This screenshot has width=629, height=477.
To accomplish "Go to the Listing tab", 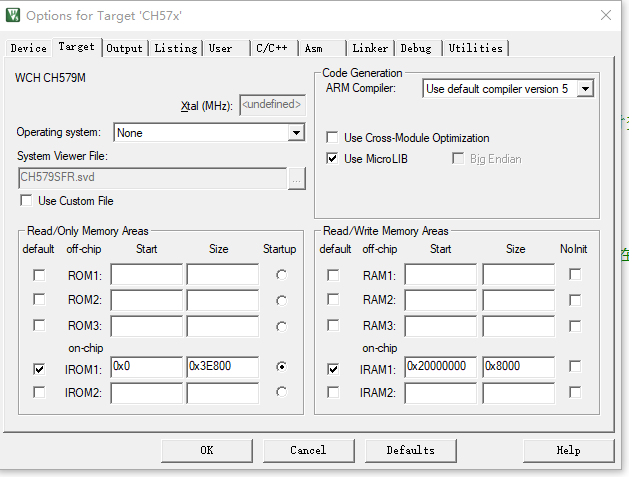I will 176,48.
